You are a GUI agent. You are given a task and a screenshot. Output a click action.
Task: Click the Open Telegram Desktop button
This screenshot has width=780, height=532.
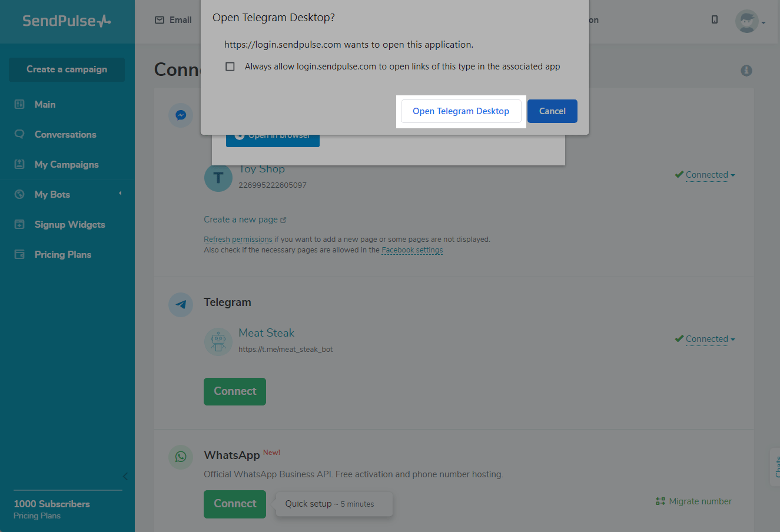(460, 111)
